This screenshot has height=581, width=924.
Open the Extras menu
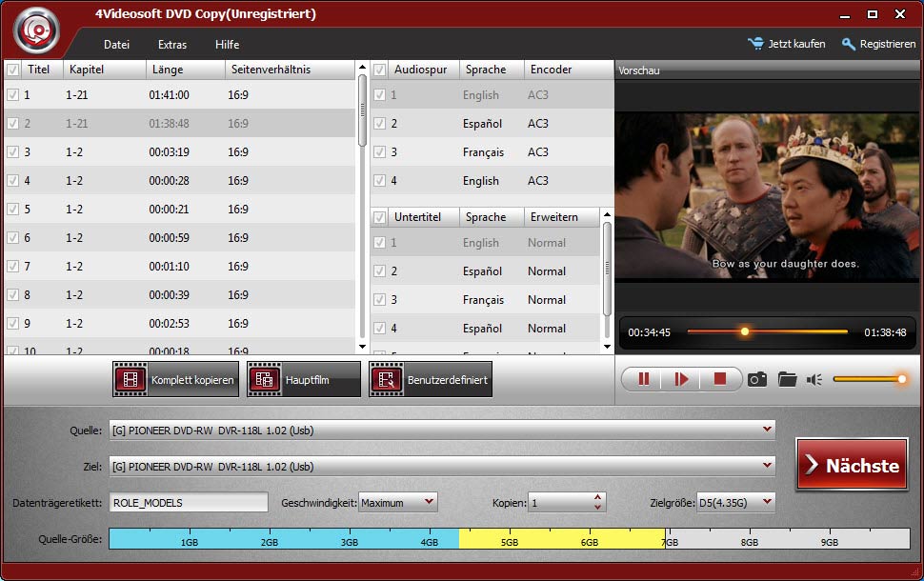172,45
